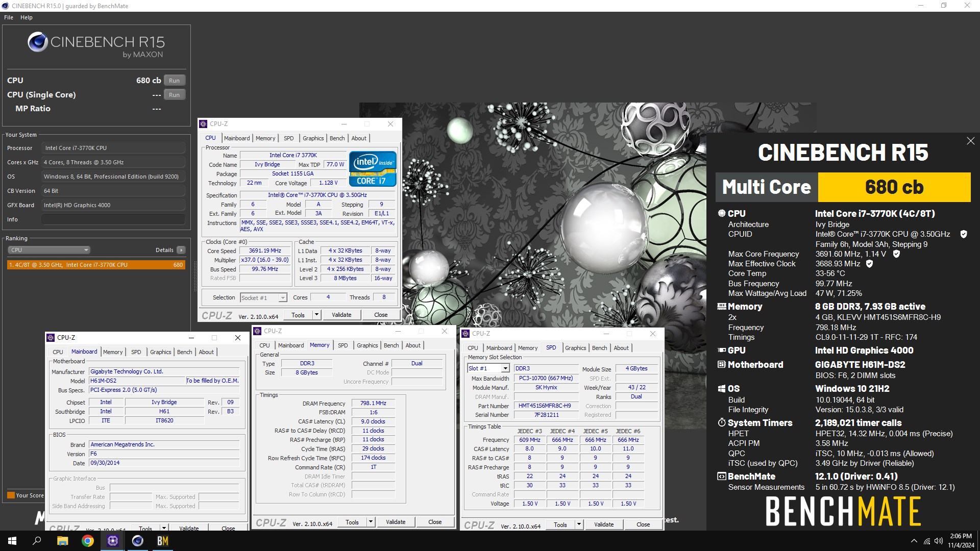Viewport: 980px width, 551px height.
Task: Click Max Core Frequency verified shield
Action: [896, 254]
